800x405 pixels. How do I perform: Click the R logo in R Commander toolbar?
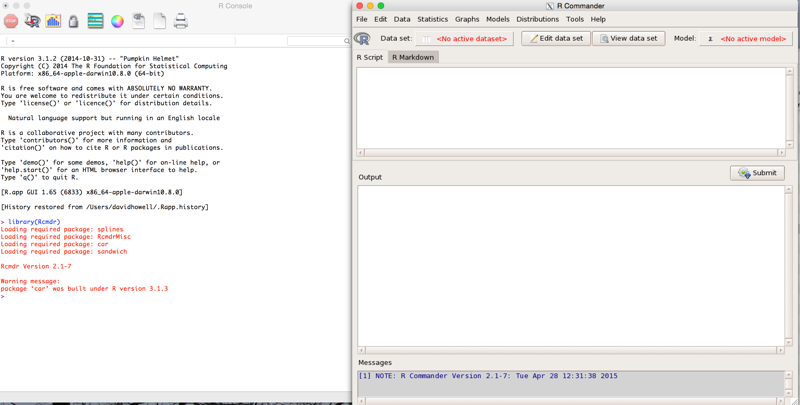362,38
